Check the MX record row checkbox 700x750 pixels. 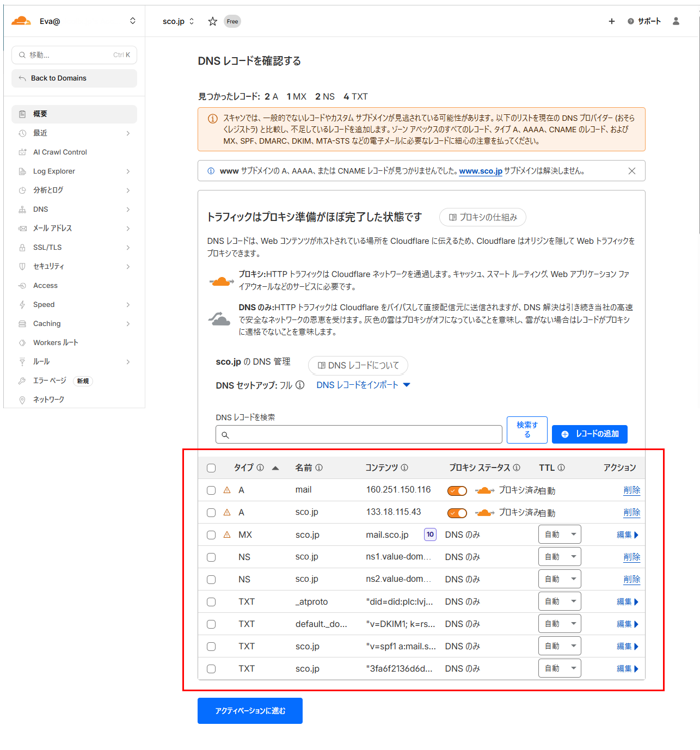[211, 534]
